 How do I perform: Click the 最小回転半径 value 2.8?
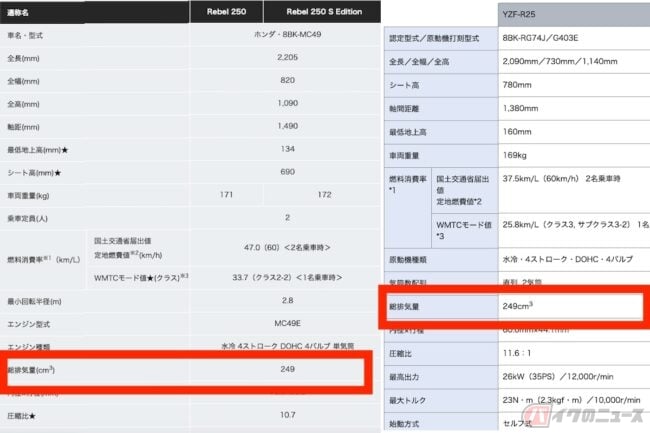pyautogui.click(x=287, y=299)
